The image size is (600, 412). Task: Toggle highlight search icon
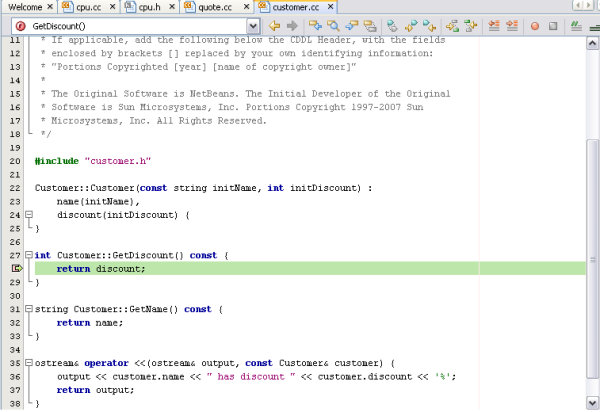[x=370, y=26]
